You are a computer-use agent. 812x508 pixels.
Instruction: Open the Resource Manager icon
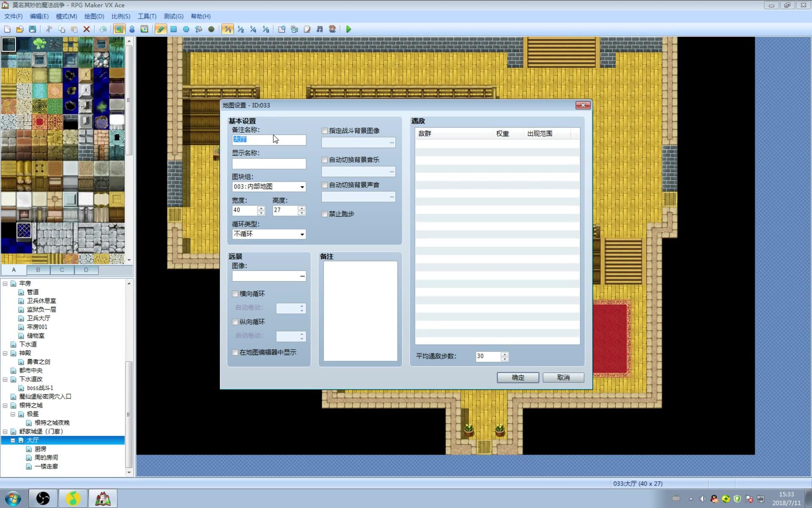pos(294,29)
